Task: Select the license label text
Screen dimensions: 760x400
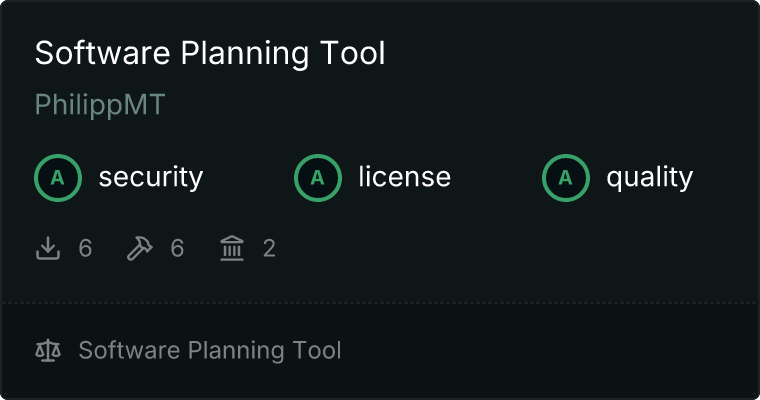Action: point(405,178)
